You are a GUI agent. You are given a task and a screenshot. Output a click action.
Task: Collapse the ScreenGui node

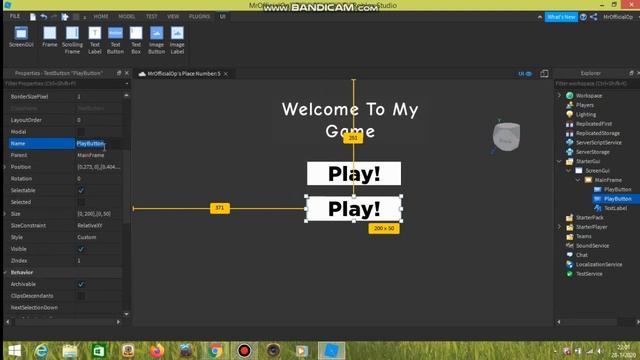point(569,171)
